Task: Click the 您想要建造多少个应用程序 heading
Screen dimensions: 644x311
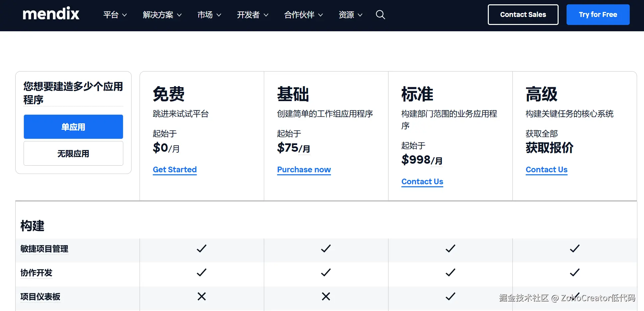Action: [x=73, y=93]
